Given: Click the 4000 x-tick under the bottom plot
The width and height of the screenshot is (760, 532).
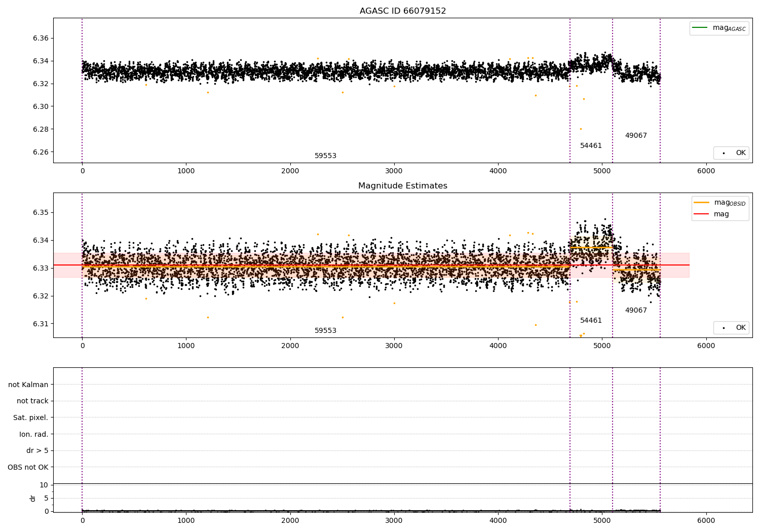Looking at the screenshot, I should click(498, 520).
